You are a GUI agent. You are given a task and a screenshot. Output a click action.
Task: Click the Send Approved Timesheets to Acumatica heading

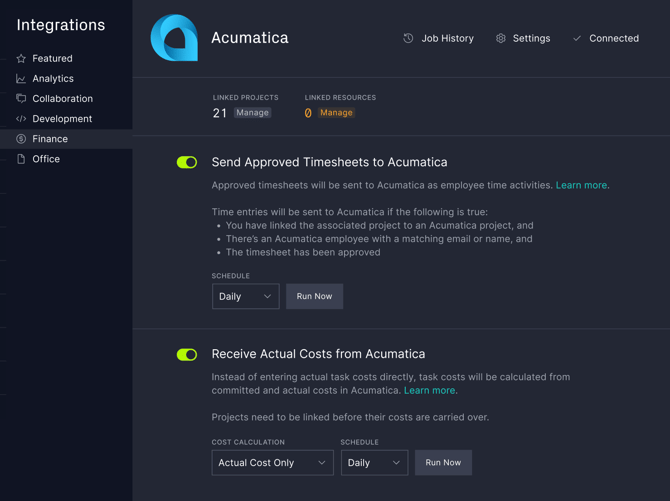tap(329, 162)
